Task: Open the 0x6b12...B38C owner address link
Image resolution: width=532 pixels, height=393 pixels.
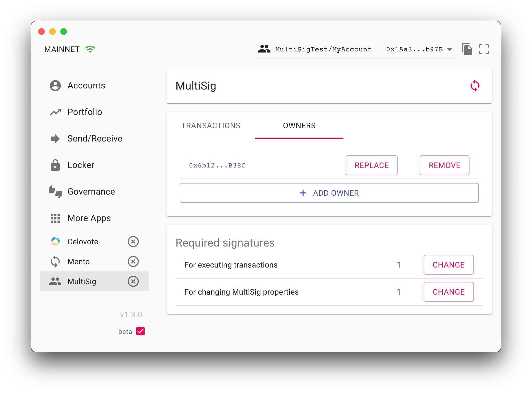Action: 217,166
